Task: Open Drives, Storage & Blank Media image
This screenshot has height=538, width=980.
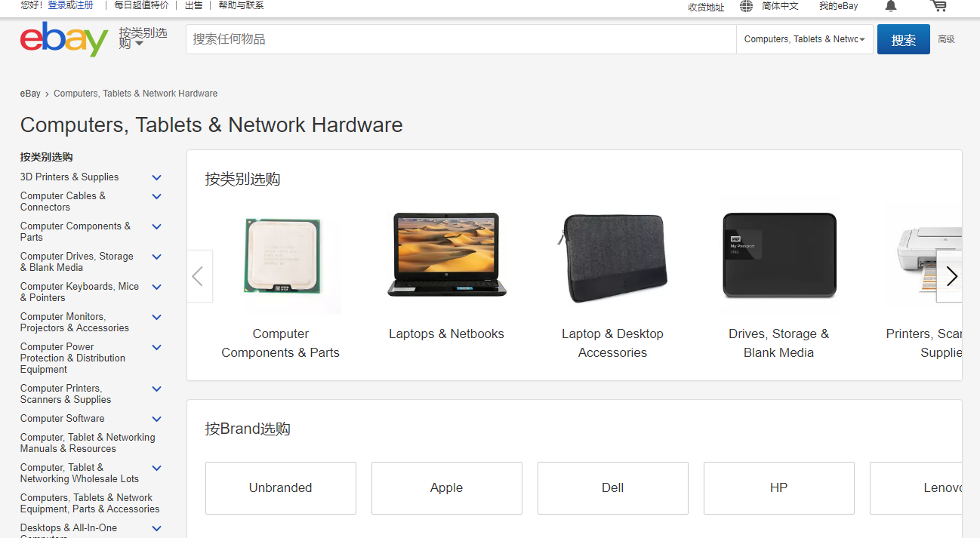Action: point(779,257)
